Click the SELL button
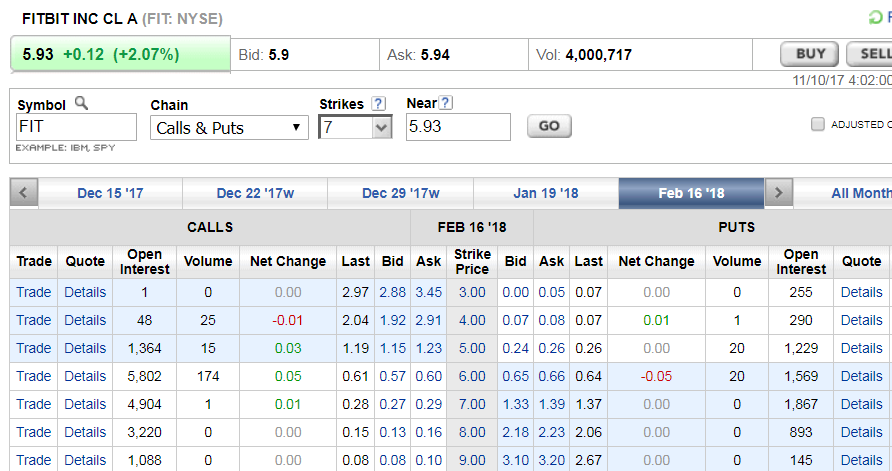This screenshot has height=471, width=892. [x=869, y=54]
